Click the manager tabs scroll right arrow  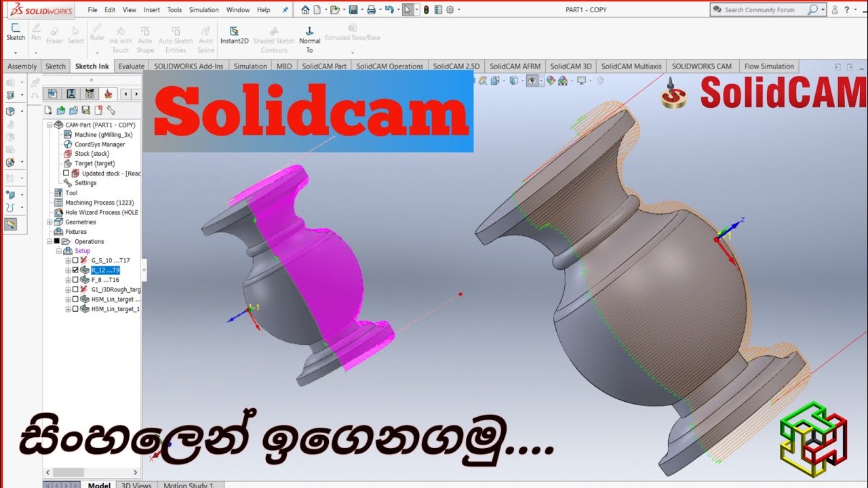pyautogui.click(x=136, y=94)
